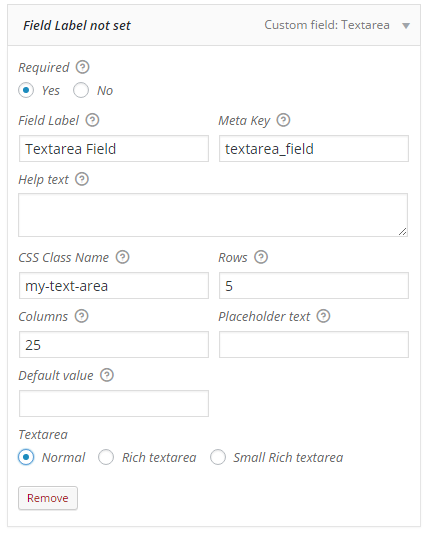Click the Help text textarea box
Viewport: 427px width, 536px height.
(213, 215)
